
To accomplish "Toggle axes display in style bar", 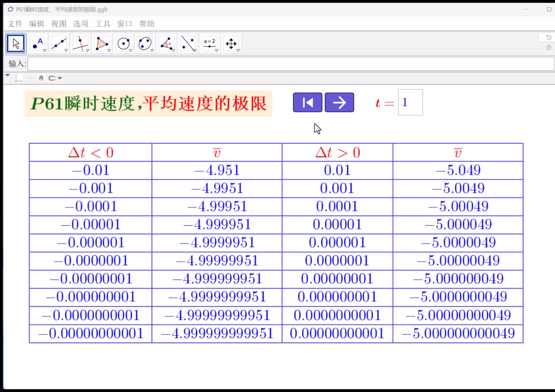I will [19, 78].
